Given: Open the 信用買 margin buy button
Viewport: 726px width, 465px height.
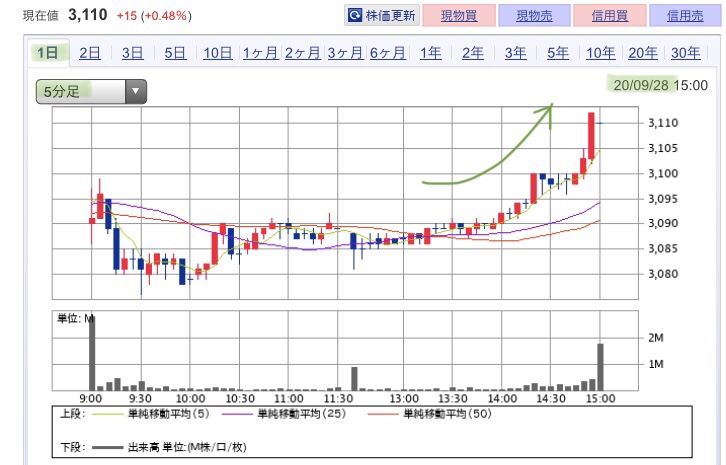Looking at the screenshot, I should pos(610,16).
